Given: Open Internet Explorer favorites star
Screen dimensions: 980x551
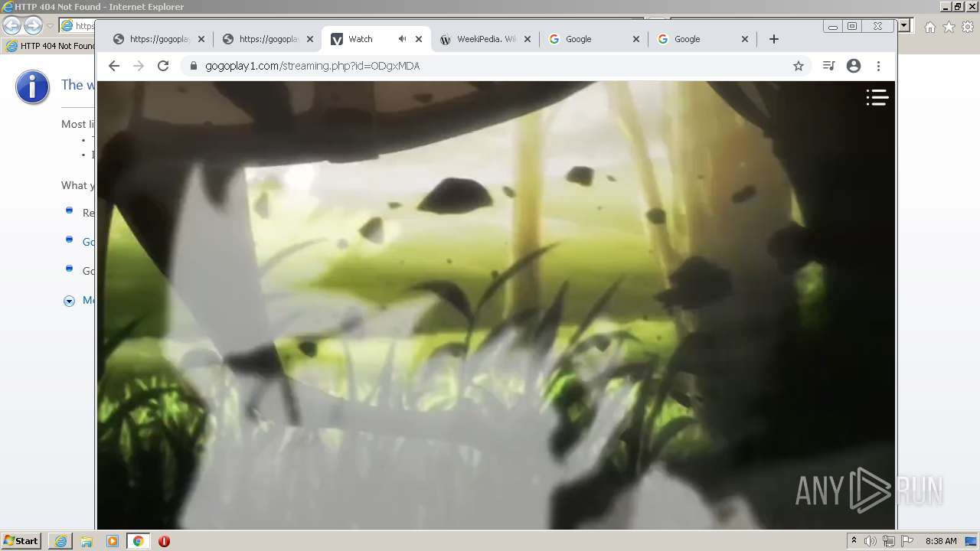Looking at the screenshot, I should point(949,27).
